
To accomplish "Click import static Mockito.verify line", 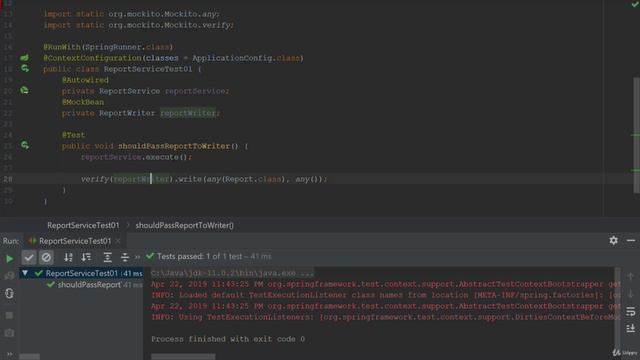I will tap(139, 25).
